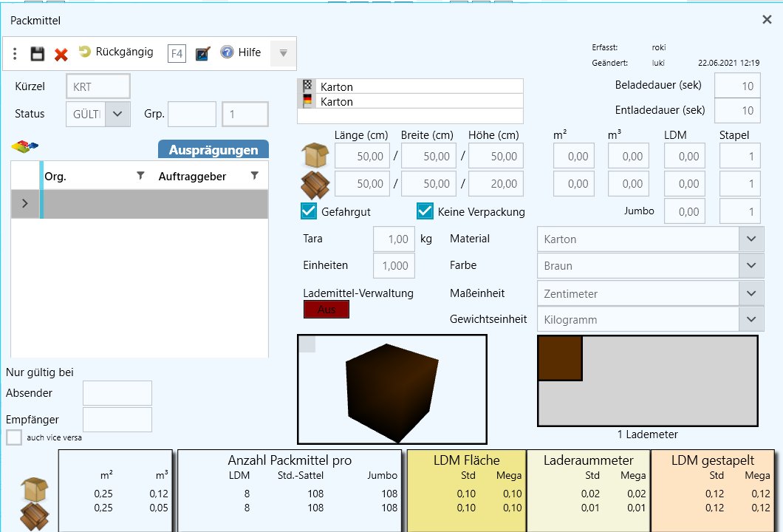Click the empty Grp. input field

click(192, 114)
